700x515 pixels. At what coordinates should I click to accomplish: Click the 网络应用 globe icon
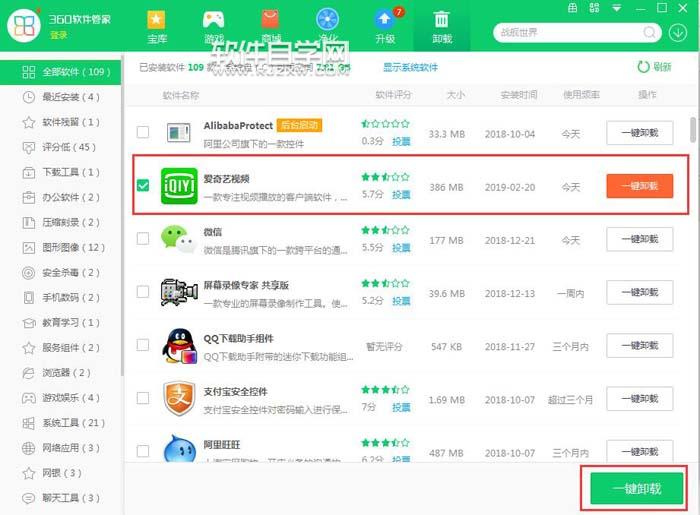pyautogui.click(x=29, y=448)
